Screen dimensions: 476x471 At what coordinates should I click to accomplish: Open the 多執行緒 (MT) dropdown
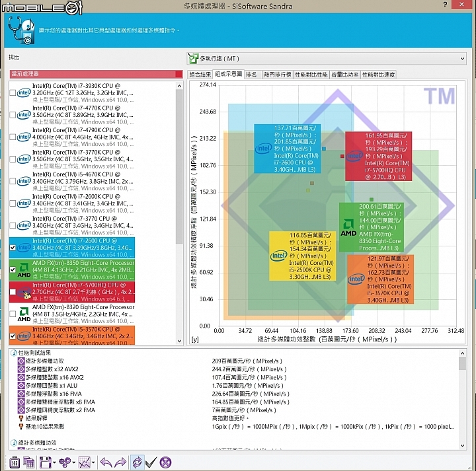pyautogui.click(x=327, y=59)
